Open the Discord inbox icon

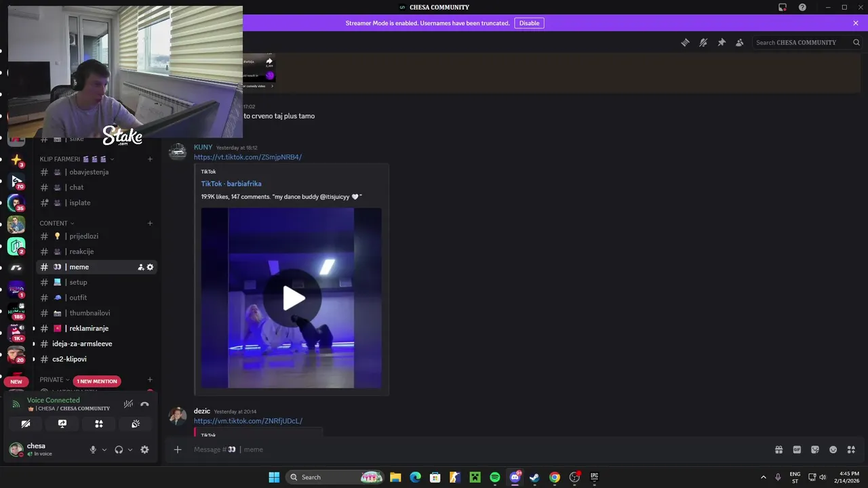[783, 7]
